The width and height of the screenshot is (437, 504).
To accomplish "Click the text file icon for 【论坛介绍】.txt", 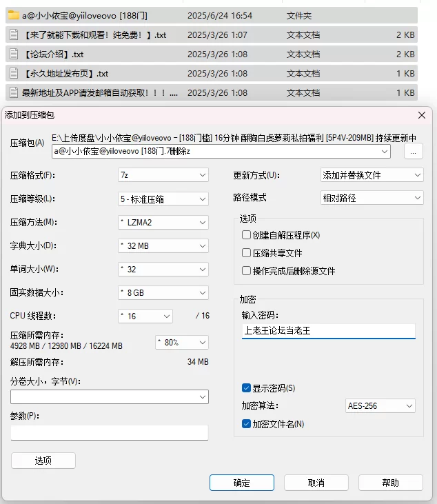I will (14, 54).
